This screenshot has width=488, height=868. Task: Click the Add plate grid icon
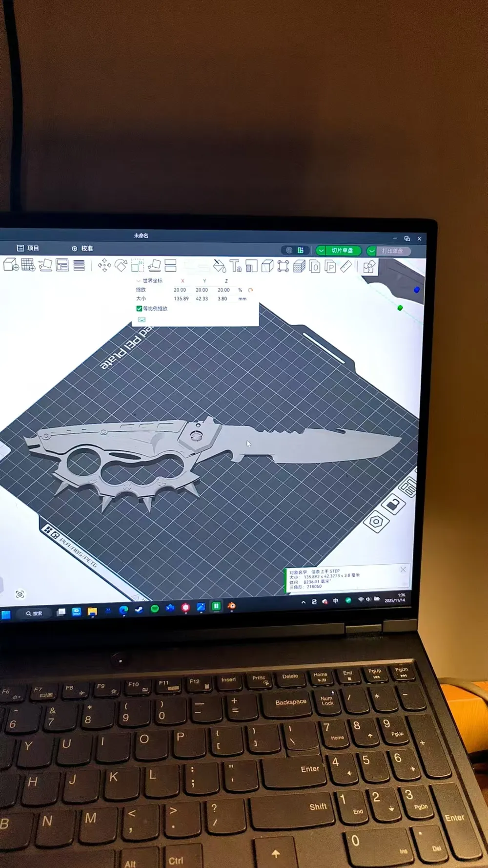[28, 265]
